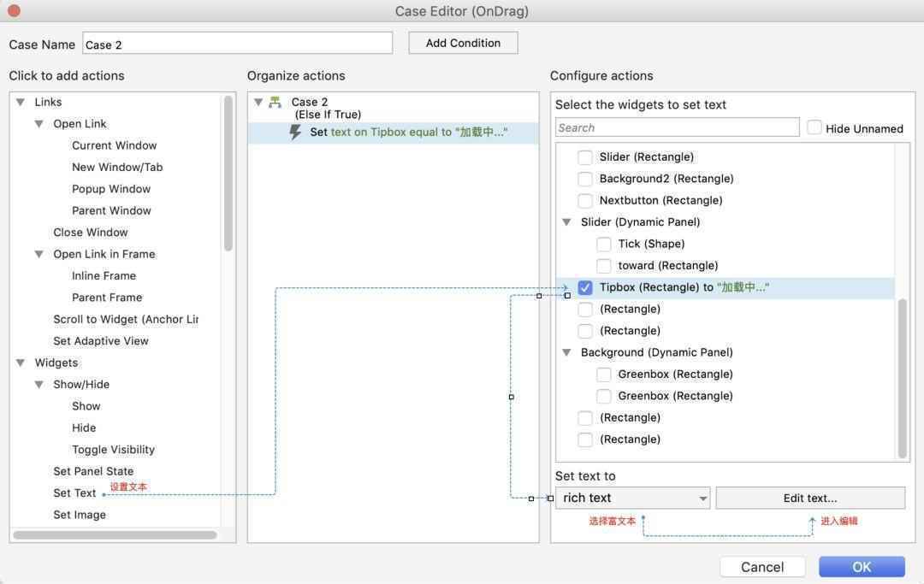Select the Parent Frame action
The image size is (924, 584).
pos(107,298)
